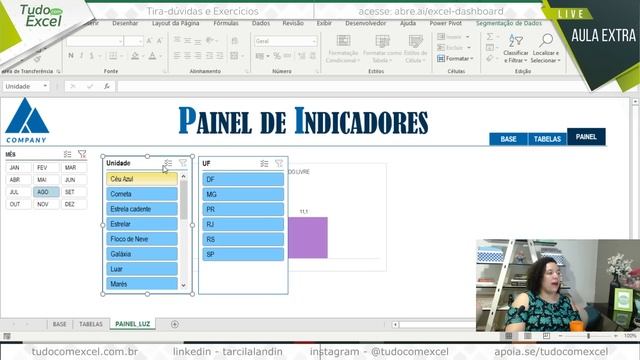Select DF in the UF slicer
This screenshot has height=360, width=640.
(243, 179)
